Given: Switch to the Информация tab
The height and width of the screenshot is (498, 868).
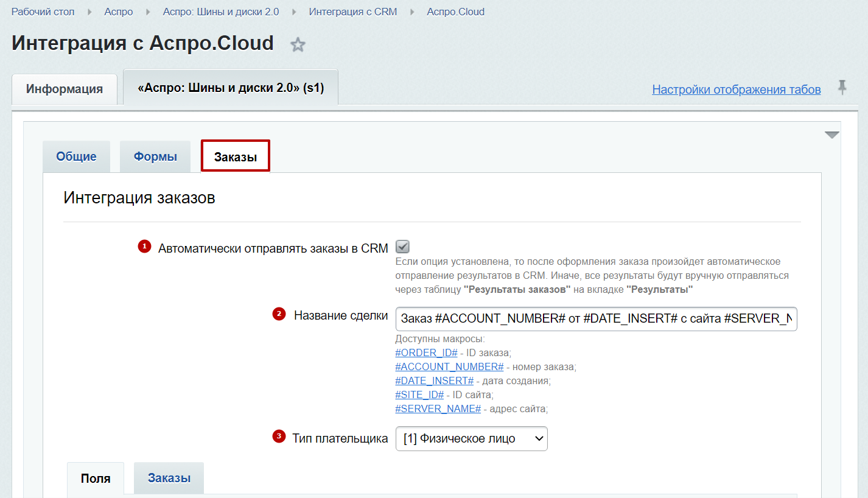Looking at the screenshot, I should coord(65,89).
